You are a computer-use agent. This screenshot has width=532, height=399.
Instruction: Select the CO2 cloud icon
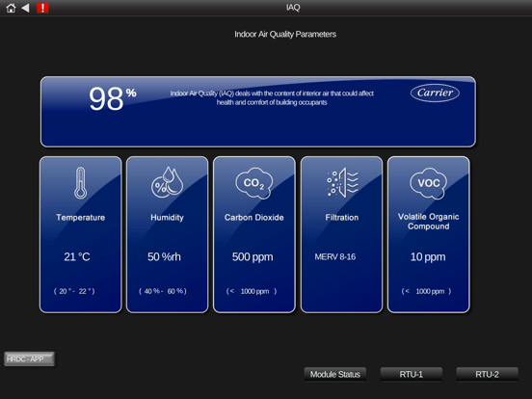[x=254, y=183]
